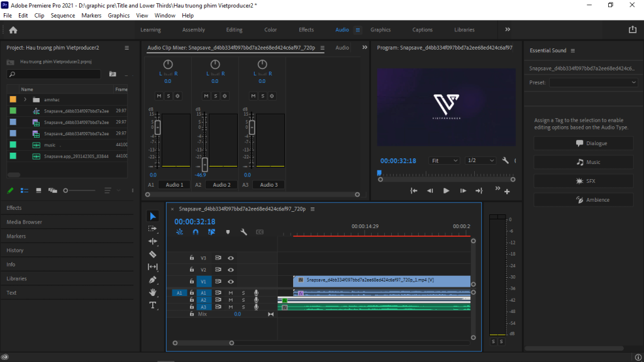Select the Track Select Forward tool

[153, 229]
